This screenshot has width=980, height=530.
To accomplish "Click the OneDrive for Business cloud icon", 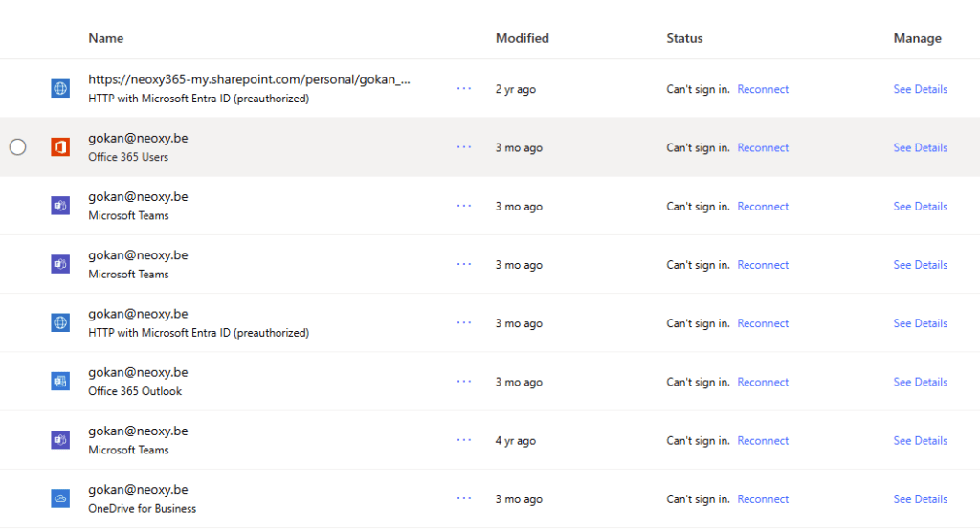I will pyautogui.click(x=60, y=498).
